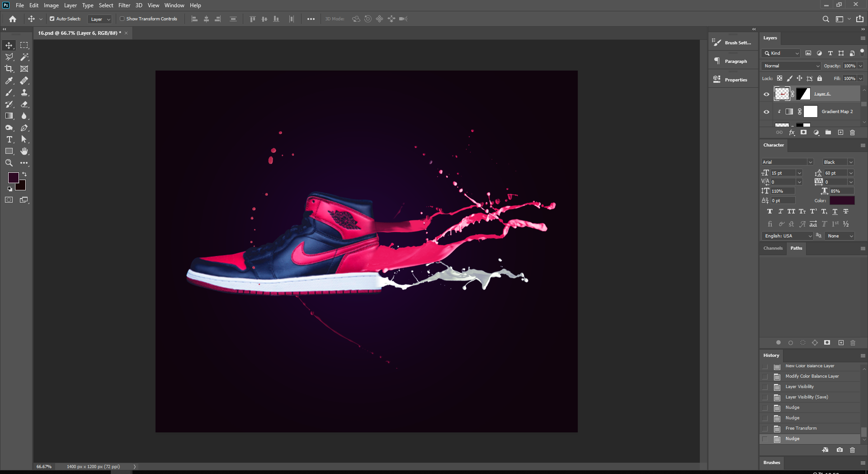Select the Rectangular Marquee tool
Viewport: 868px width, 474px height.
click(24, 45)
